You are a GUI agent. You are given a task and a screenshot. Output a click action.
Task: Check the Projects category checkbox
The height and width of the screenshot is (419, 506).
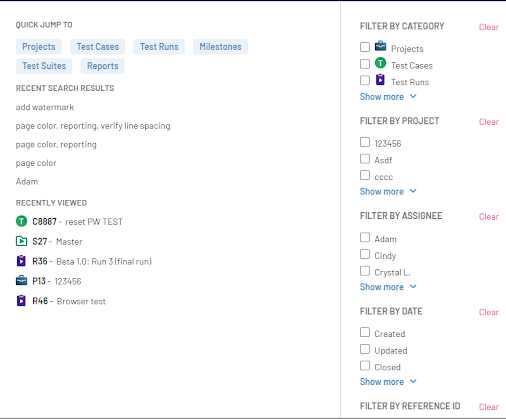(x=365, y=47)
